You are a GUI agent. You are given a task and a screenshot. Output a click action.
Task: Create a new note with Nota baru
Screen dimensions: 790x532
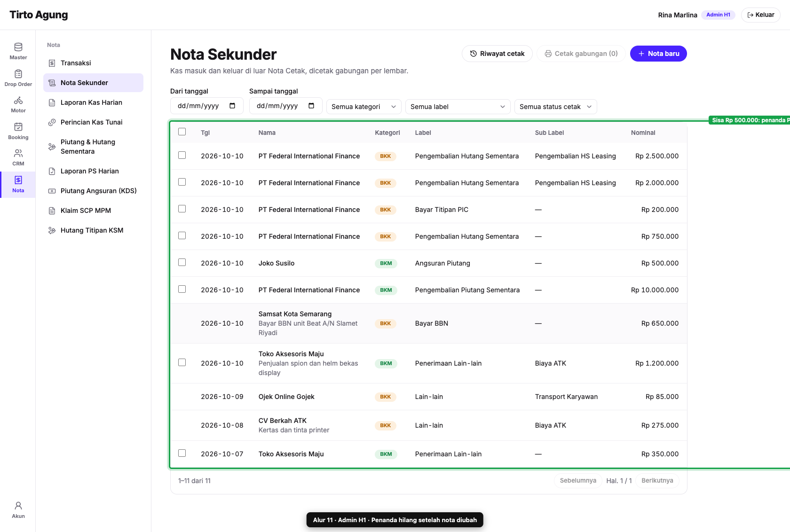click(658, 54)
